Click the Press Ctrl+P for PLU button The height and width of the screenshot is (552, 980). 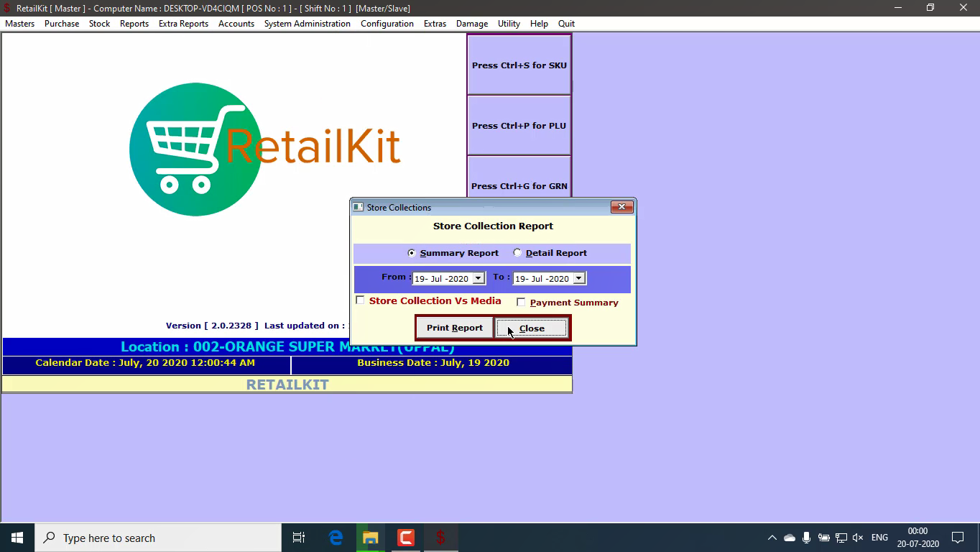[x=519, y=125]
